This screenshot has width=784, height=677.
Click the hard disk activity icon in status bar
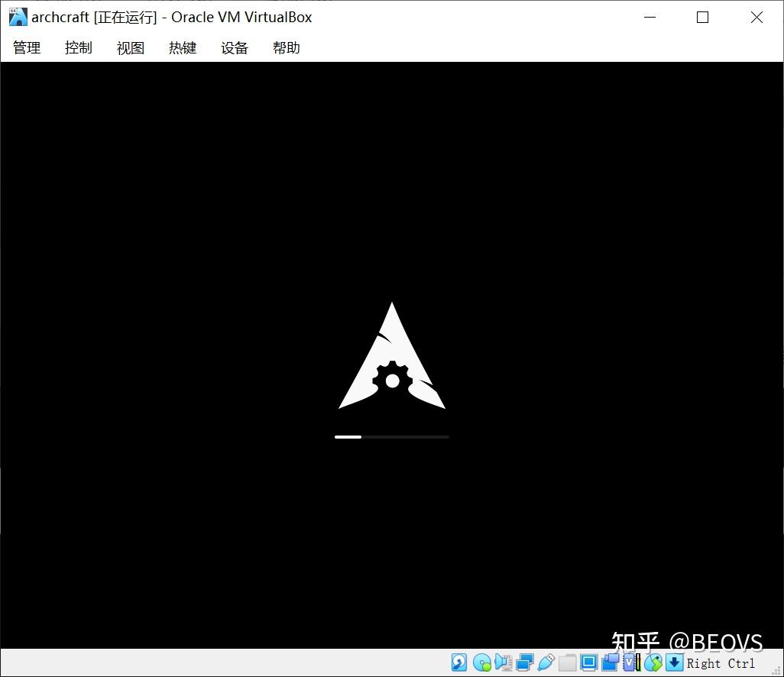(458, 662)
